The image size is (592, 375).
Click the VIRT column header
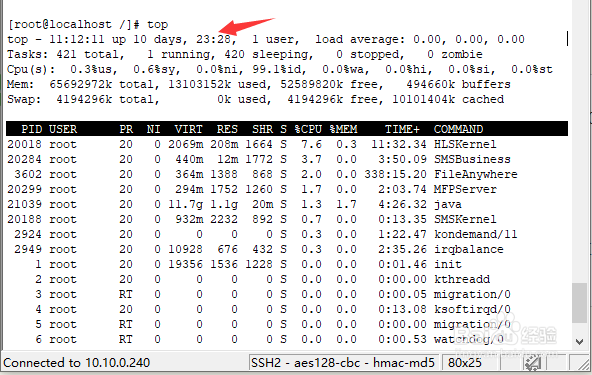click(188, 129)
